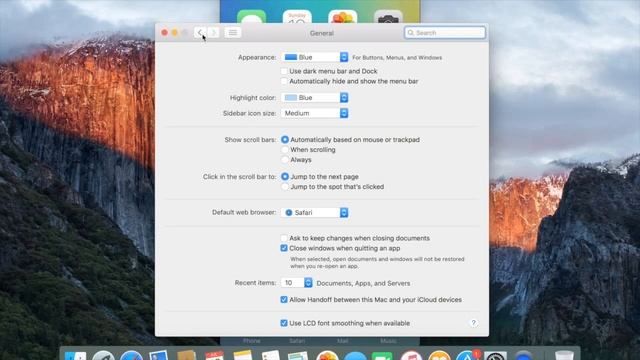The width and height of the screenshot is (640, 360).
Task: Click inside the Search field
Action: coord(445,33)
